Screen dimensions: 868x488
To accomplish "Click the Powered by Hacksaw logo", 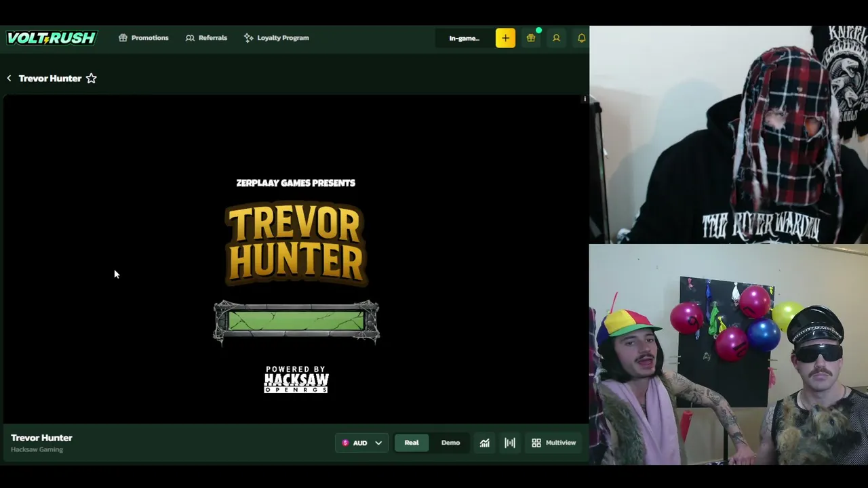I will [x=296, y=380].
